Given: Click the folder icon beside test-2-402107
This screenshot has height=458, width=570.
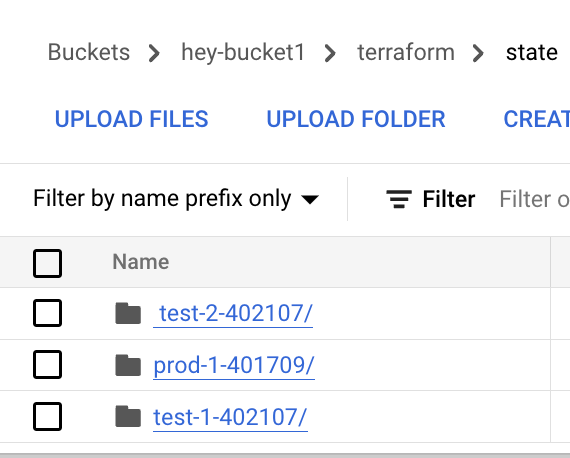Looking at the screenshot, I should coord(128,313).
